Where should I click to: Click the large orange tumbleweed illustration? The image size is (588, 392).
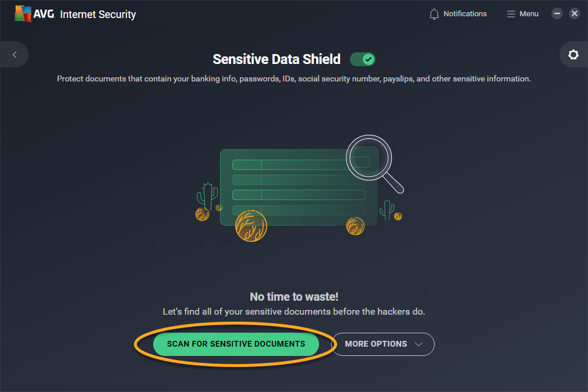tap(251, 226)
